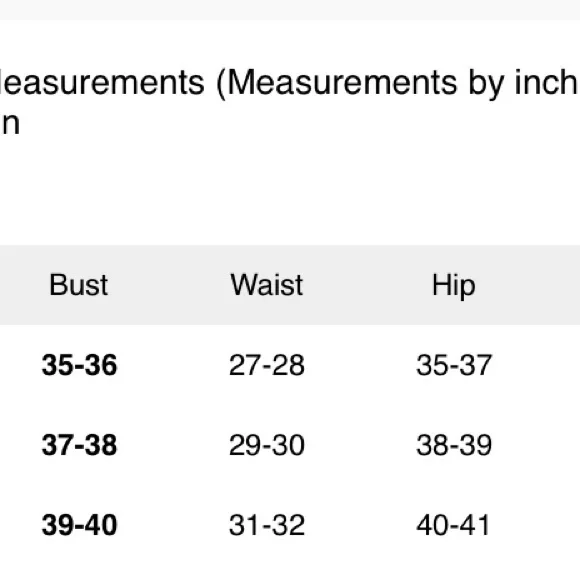Click the gray table header row

[290, 285]
